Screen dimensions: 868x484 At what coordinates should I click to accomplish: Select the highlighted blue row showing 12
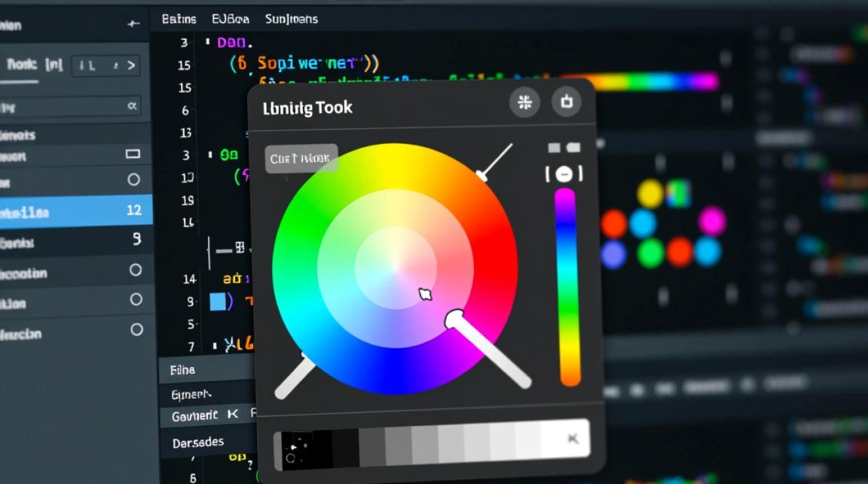(76, 210)
